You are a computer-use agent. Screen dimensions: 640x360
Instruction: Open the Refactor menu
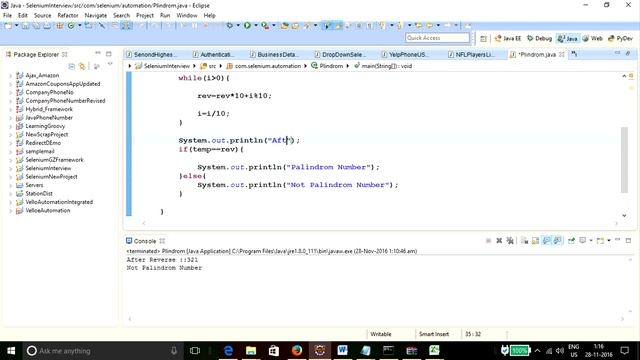click(x=68, y=15)
